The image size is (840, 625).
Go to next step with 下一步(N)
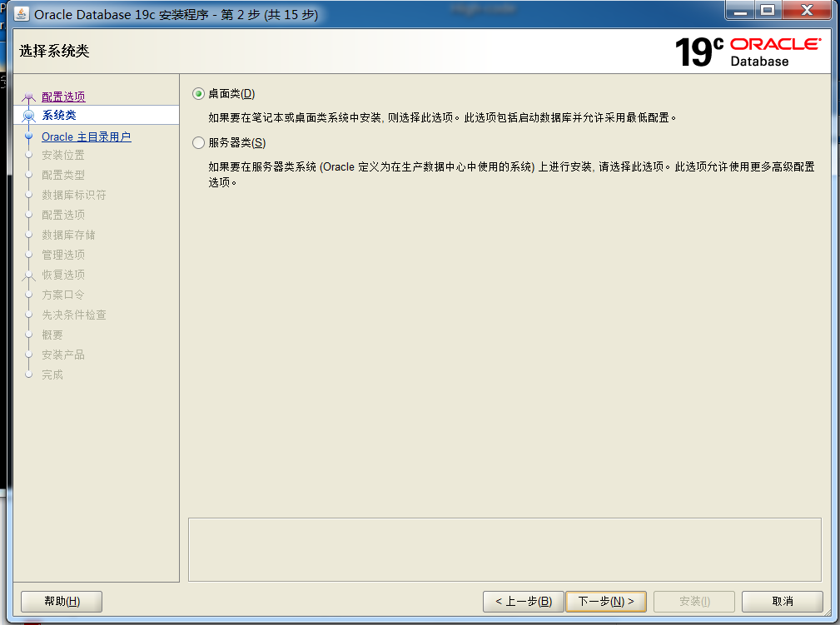coord(606,602)
